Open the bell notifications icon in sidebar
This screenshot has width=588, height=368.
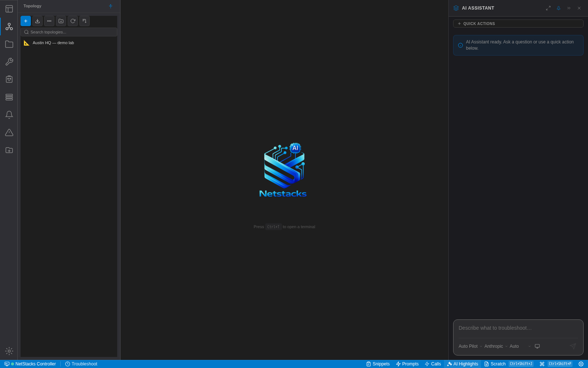click(9, 115)
